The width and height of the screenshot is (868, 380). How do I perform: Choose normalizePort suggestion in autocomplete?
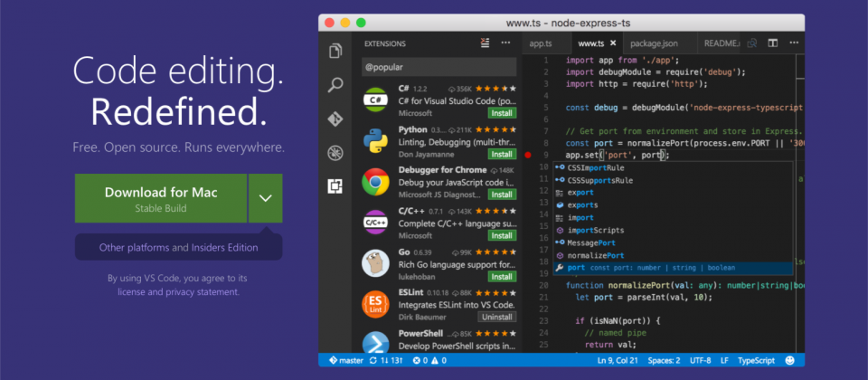pos(673,255)
